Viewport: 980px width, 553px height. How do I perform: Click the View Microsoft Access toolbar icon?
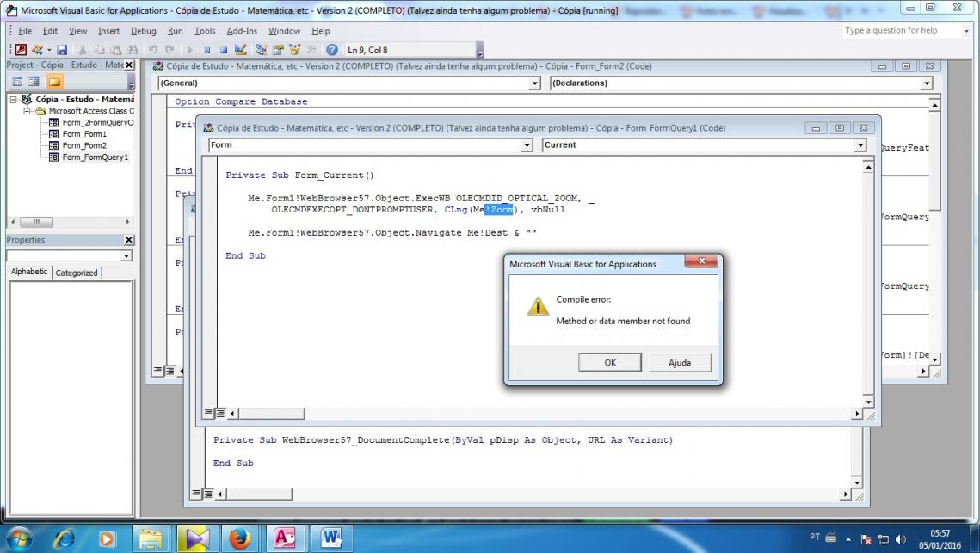click(21, 49)
